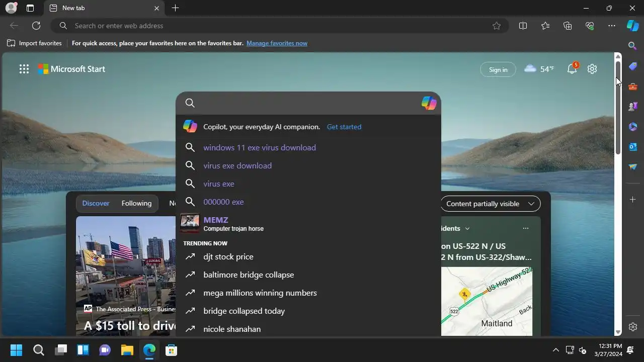Expand the Content partially visible dropdown
This screenshot has height=362, width=644.
tap(491, 204)
